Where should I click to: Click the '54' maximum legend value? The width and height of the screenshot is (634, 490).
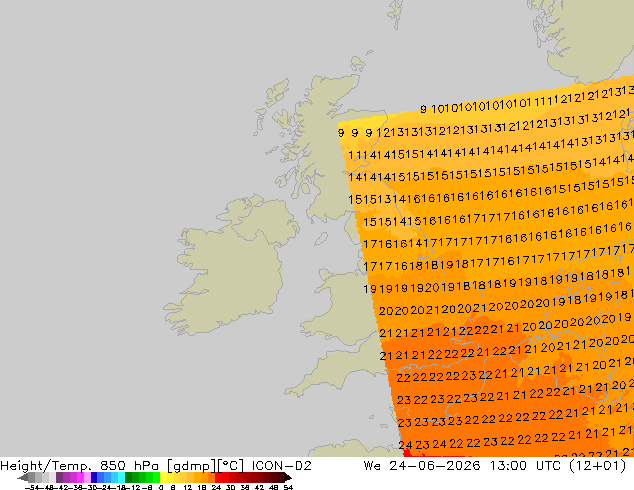288,487
